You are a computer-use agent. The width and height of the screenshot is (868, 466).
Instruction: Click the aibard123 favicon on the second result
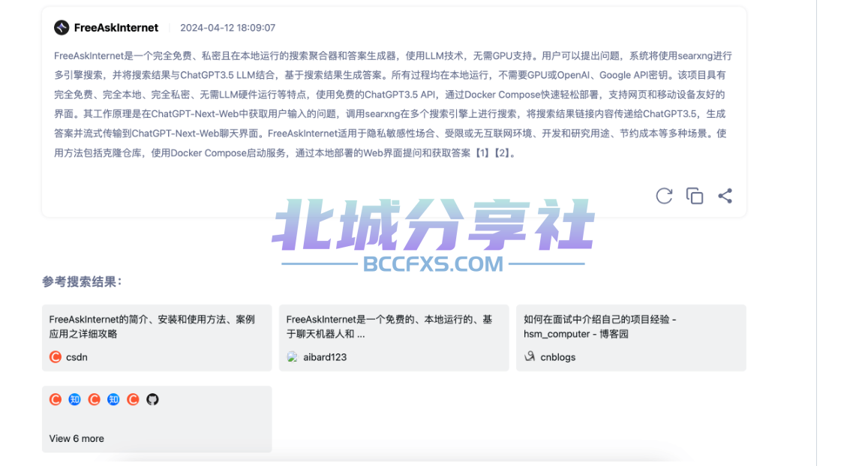point(293,357)
